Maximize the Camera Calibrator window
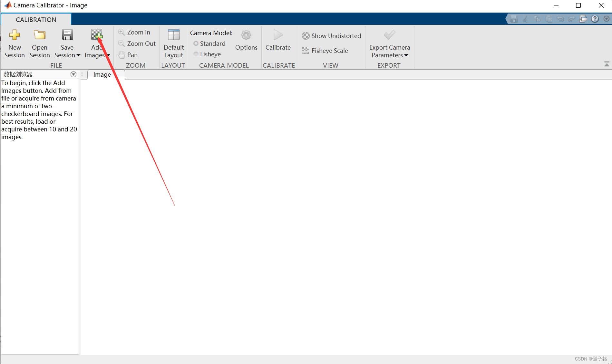The image size is (612, 364). (578, 5)
